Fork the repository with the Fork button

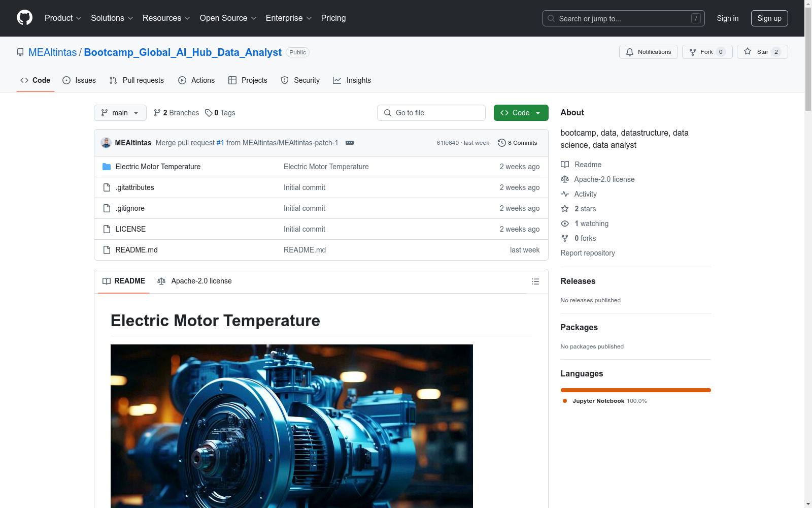click(707, 52)
